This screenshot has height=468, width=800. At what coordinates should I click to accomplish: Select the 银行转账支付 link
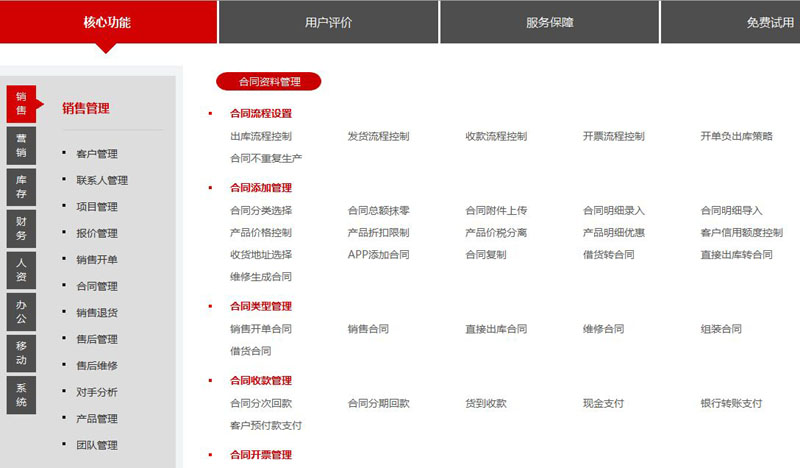click(731, 403)
